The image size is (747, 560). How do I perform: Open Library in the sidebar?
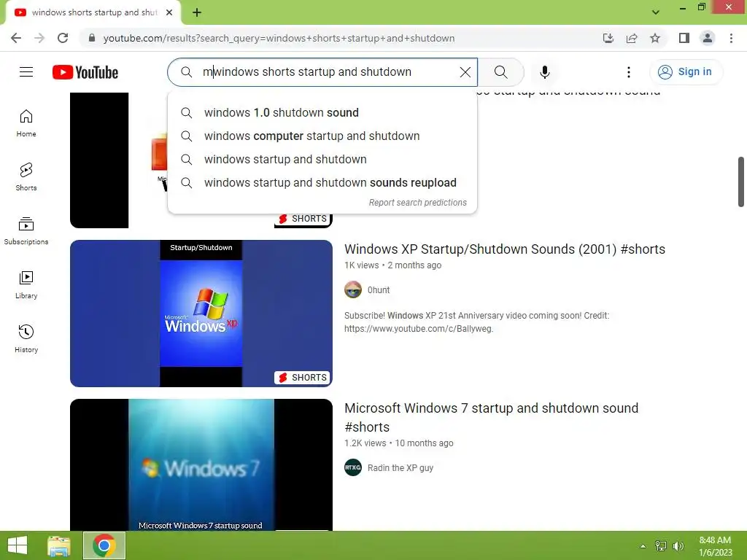(x=26, y=285)
